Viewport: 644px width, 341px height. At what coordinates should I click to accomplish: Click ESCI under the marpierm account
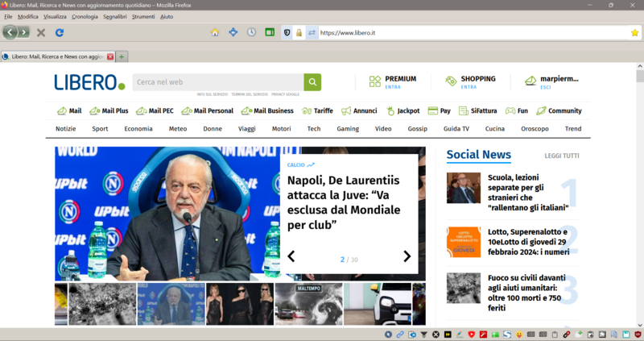(x=546, y=87)
